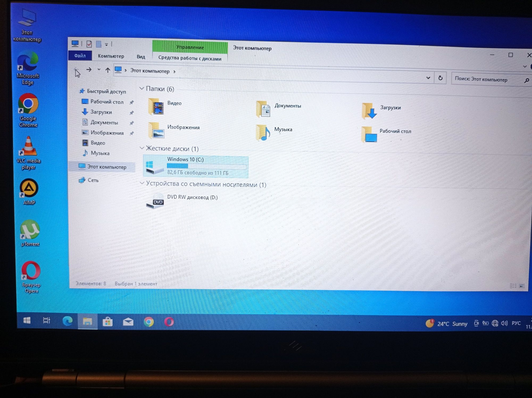Screen dimensions: 532x398
Task: Open Браузер Opera desktop shortcut
Action: [x=31, y=277]
